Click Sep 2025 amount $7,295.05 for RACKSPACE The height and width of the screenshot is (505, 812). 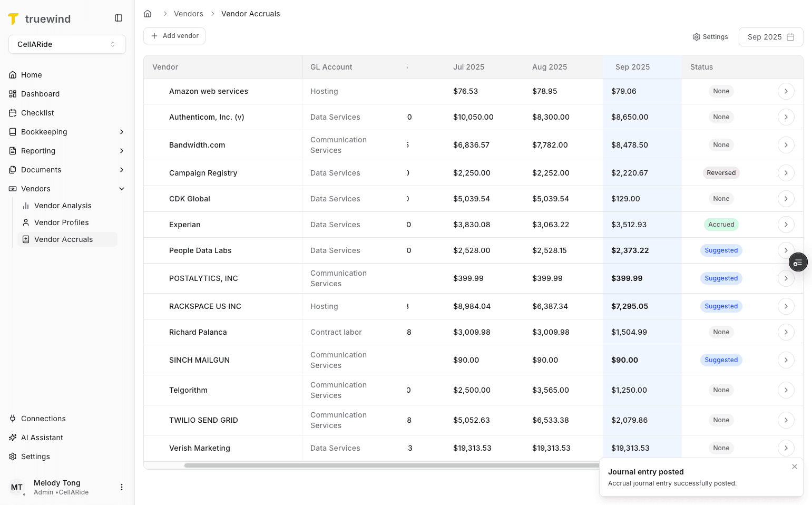tap(630, 306)
